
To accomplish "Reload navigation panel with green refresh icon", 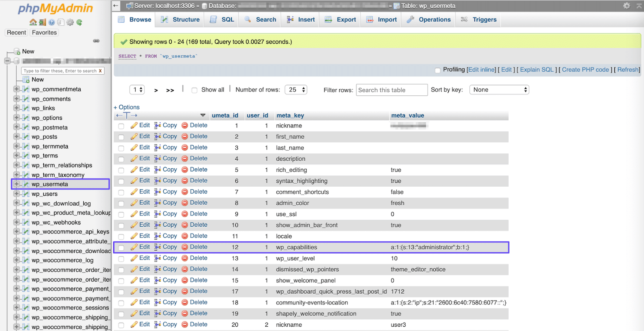I will click(x=79, y=23).
